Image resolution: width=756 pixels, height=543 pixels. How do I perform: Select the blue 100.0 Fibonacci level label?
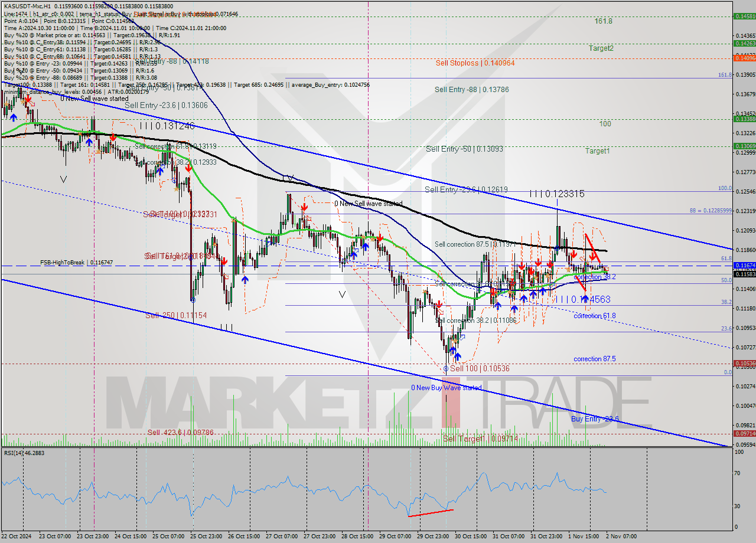pyautogui.click(x=725, y=188)
